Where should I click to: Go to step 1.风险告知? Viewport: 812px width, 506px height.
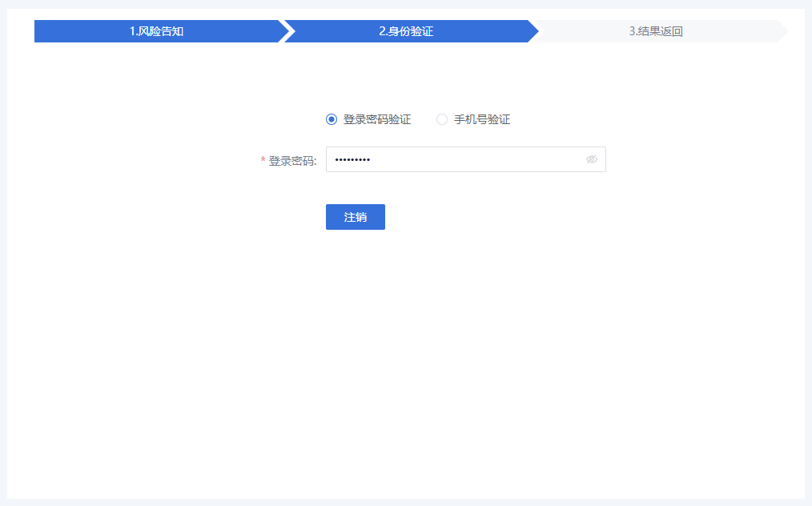click(x=157, y=31)
